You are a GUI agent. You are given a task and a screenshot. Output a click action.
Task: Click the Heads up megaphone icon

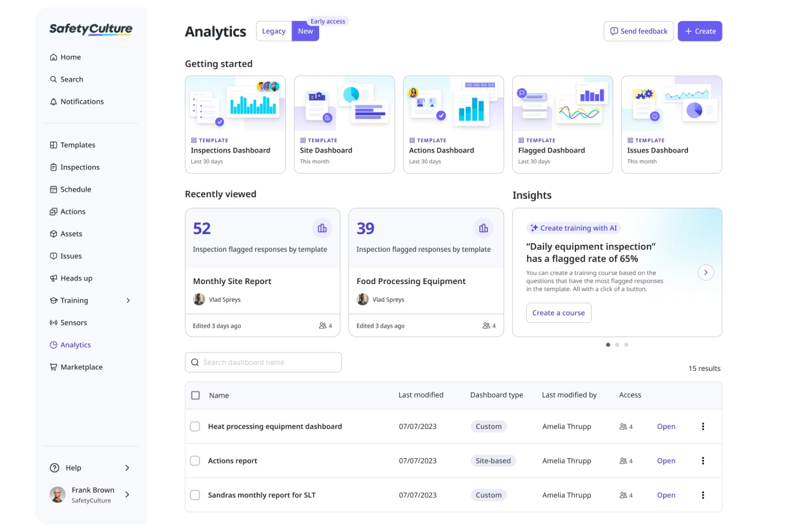[53, 278]
